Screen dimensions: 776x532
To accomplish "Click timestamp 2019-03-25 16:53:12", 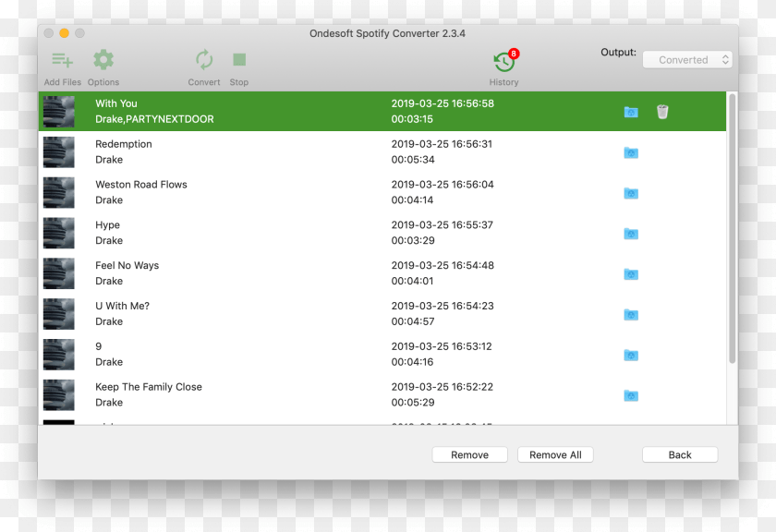I will (x=442, y=346).
